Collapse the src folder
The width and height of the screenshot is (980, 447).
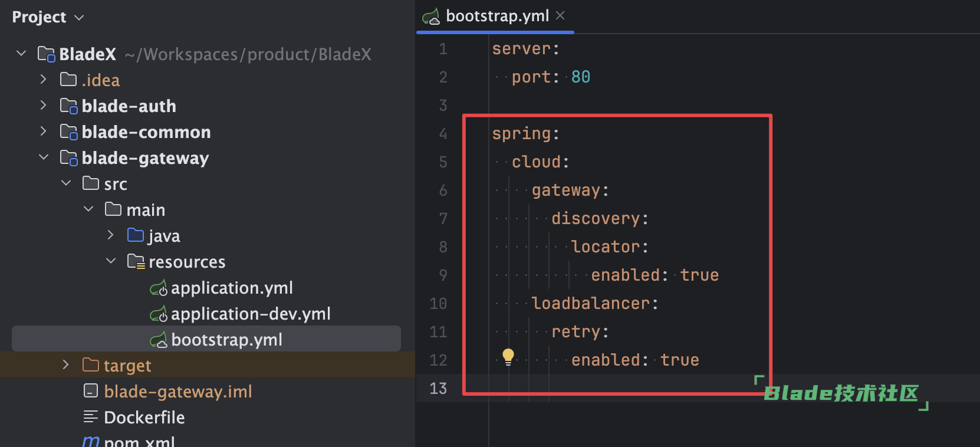click(x=66, y=183)
